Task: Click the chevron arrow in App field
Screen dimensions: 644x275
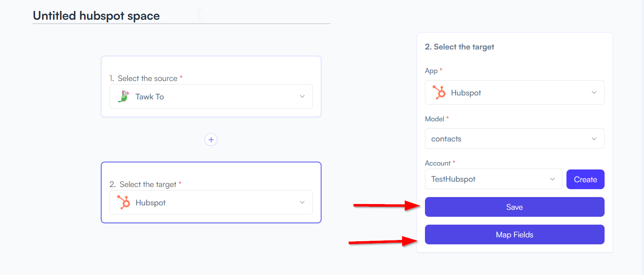Action: 594,93
